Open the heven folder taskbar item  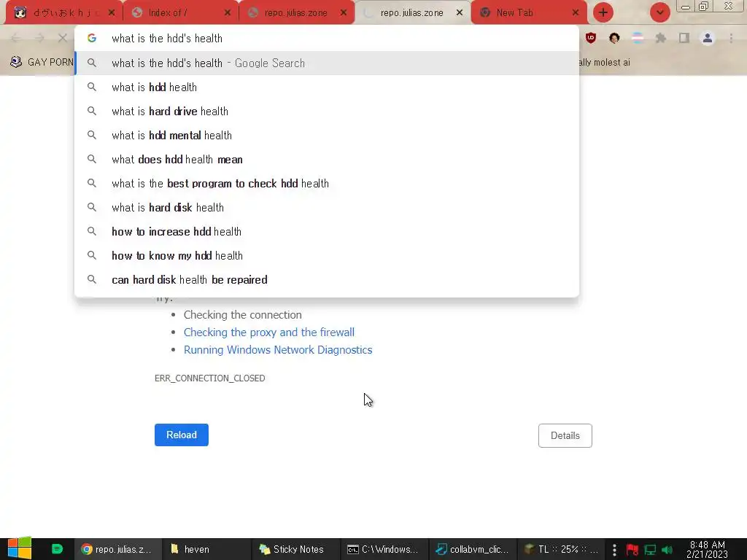coord(206,549)
